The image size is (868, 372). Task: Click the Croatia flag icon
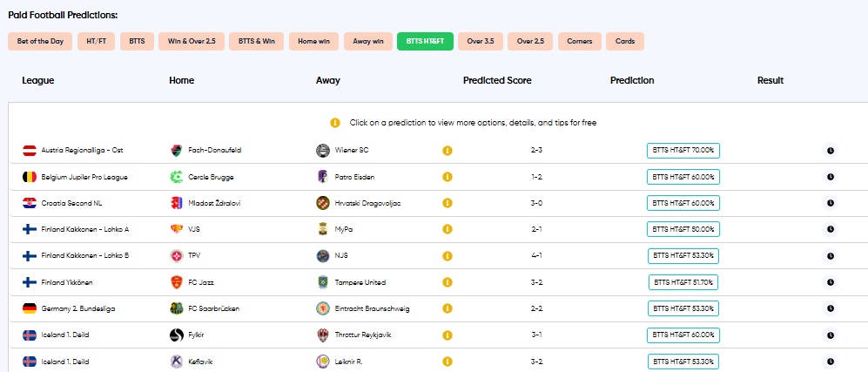[x=30, y=203]
